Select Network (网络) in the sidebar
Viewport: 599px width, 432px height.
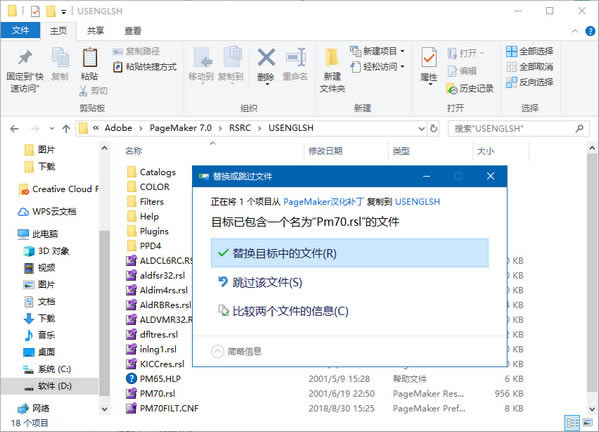[34, 408]
